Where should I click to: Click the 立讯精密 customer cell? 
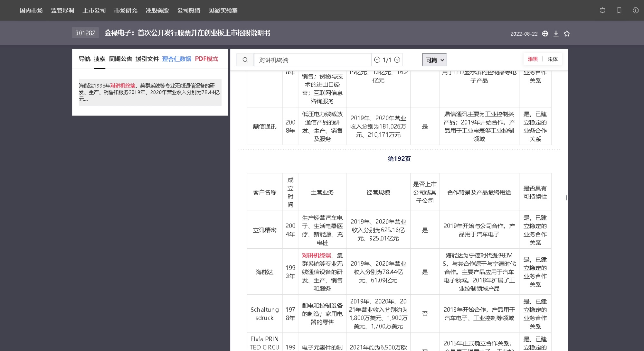(x=265, y=230)
